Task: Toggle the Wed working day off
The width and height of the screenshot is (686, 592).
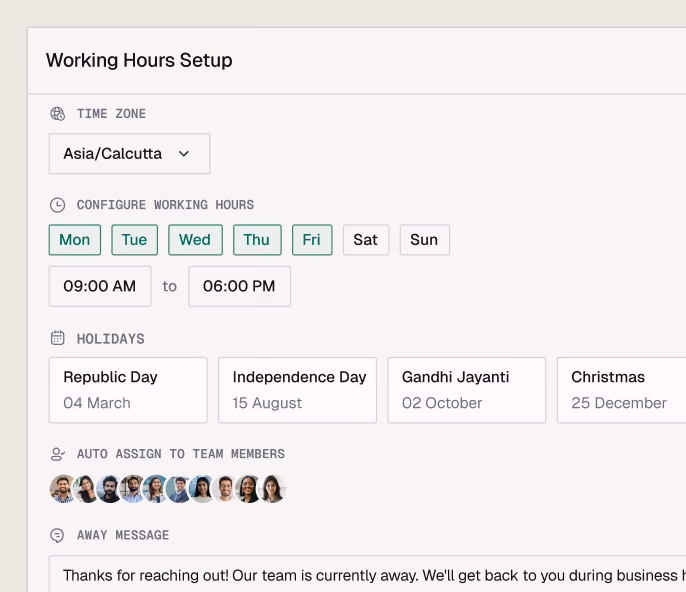Action: click(195, 240)
